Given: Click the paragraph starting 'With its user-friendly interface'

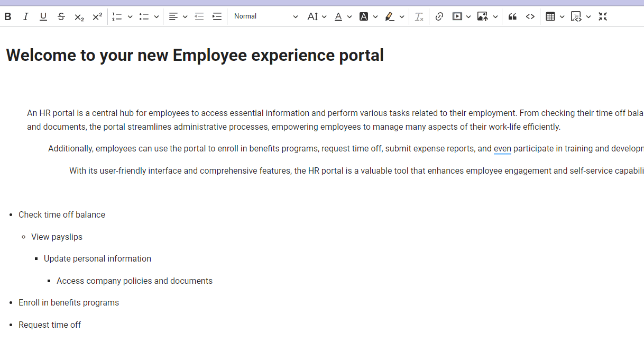Looking at the screenshot, I should pos(356,171).
